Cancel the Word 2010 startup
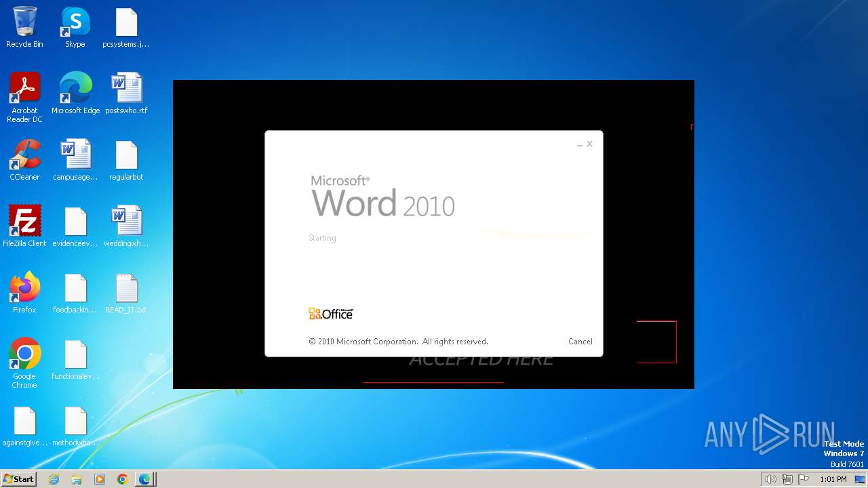 tap(580, 342)
